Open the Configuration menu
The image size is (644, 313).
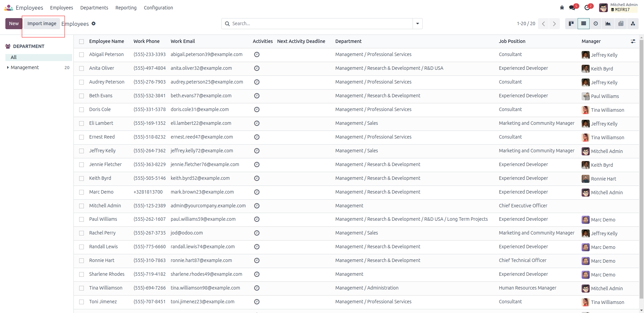pos(158,8)
